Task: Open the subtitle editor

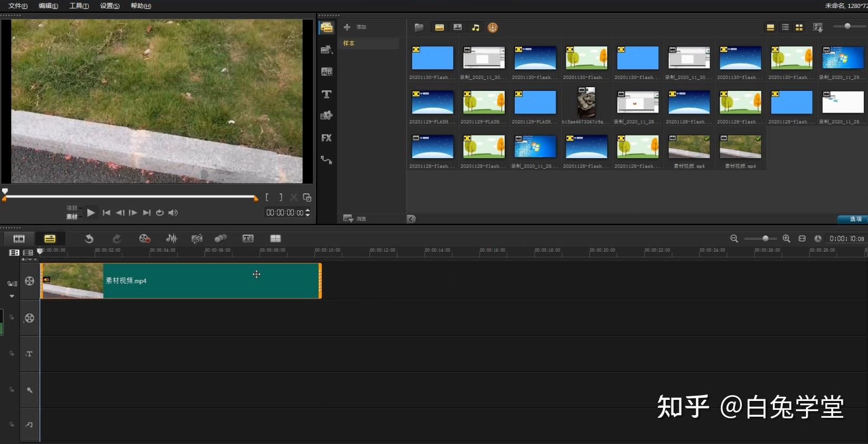Action: [x=248, y=239]
